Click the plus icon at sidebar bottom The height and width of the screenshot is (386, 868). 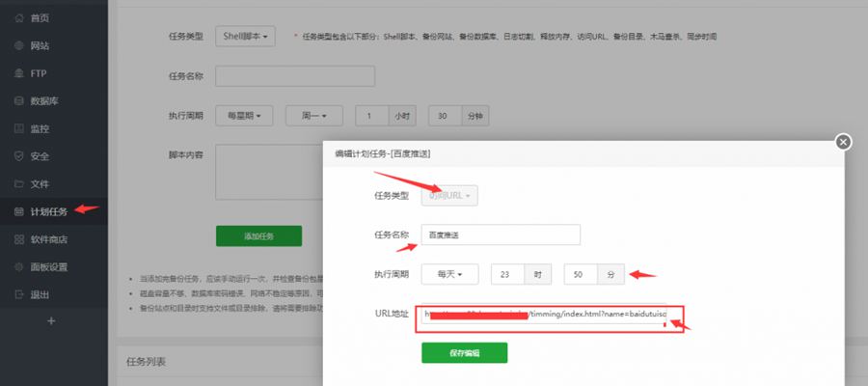click(x=52, y=320)
